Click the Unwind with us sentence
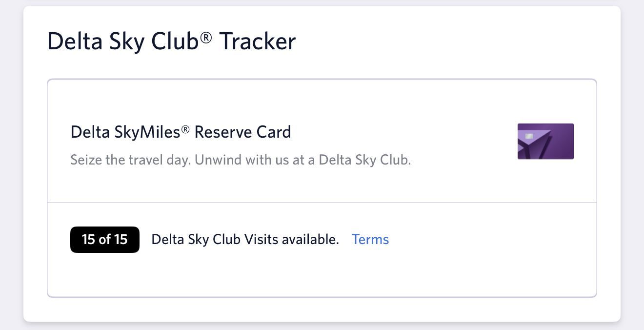 [302, 160]
